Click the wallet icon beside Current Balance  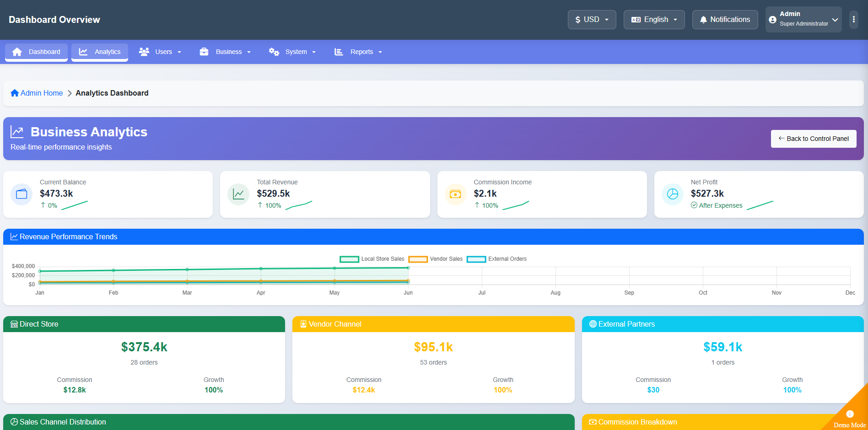pyautogui.click(x=22, y=194)
